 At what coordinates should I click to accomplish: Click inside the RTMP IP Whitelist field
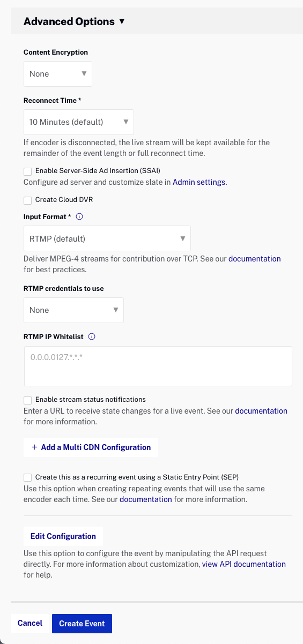click(158, 366)
